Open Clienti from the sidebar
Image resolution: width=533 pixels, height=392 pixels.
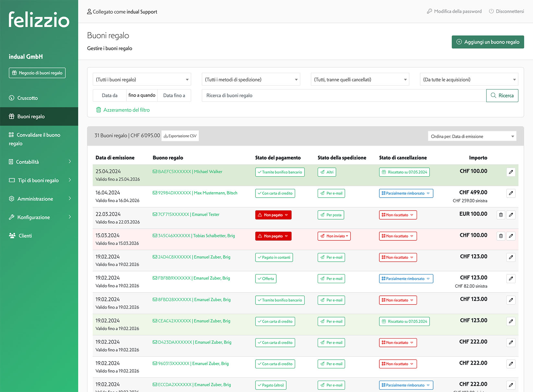tap(25, 236)
